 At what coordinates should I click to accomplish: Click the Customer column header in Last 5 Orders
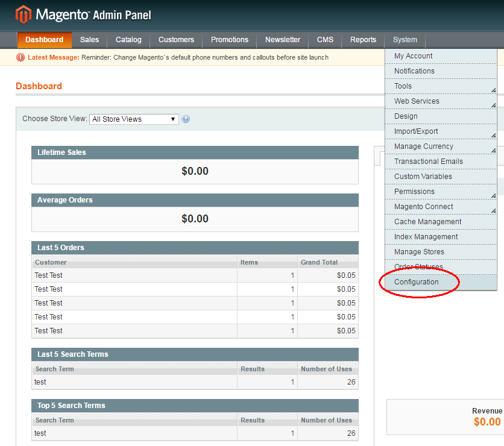(x=134, y=262)
